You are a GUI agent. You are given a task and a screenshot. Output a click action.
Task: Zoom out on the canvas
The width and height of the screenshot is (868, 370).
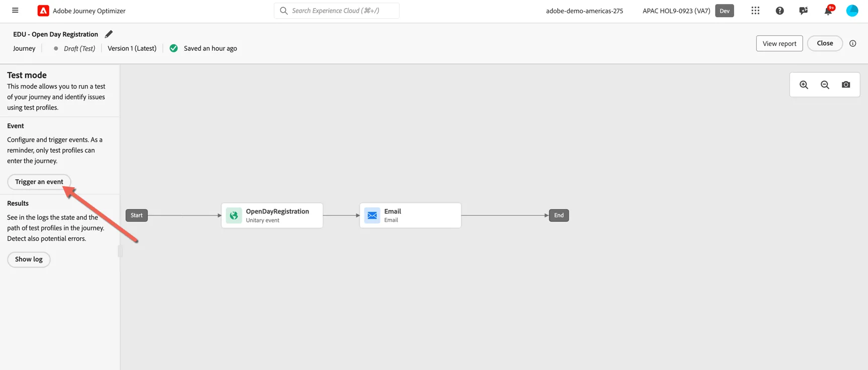point(825,85)
